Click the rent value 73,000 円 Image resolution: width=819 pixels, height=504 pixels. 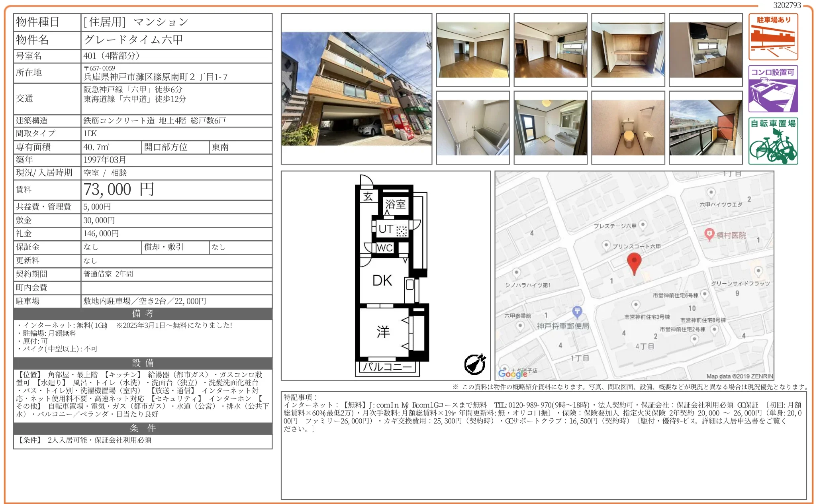119,190
